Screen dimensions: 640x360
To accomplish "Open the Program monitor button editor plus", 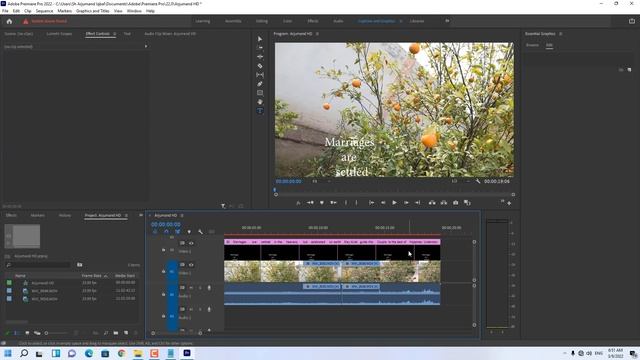I will tap(509, 203).
